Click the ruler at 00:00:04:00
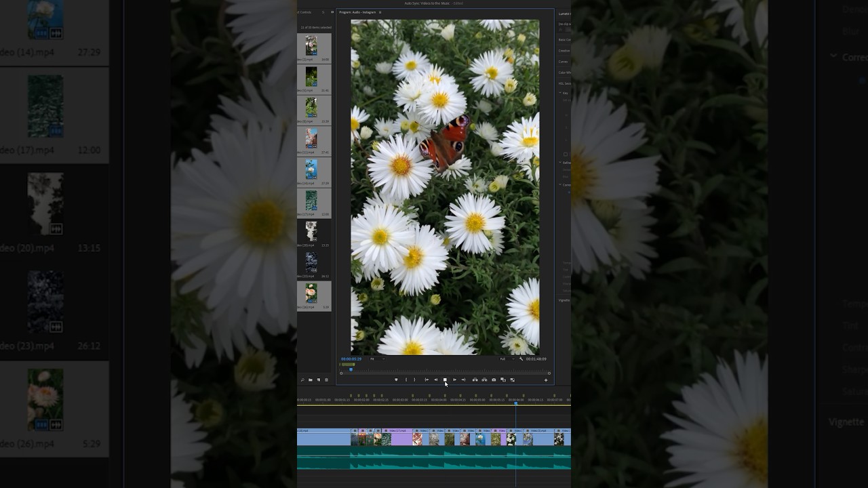 438,399
